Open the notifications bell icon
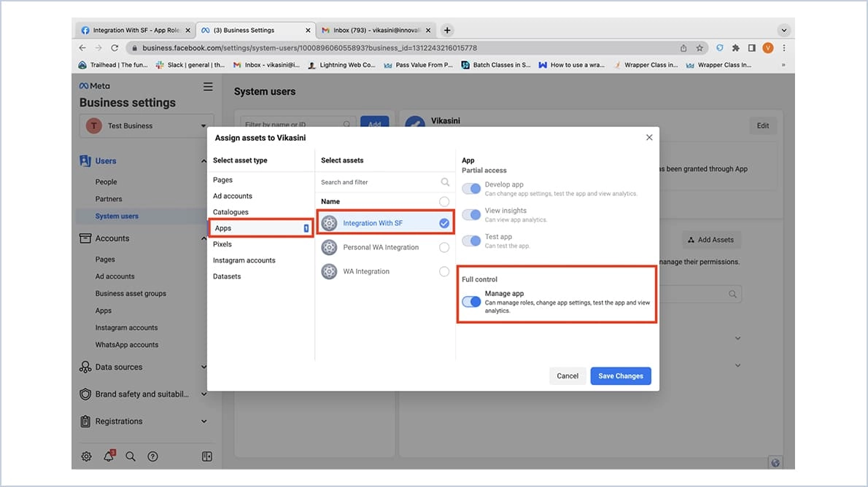The height and width of the screenshot is (487, 868). click(109, 456)
